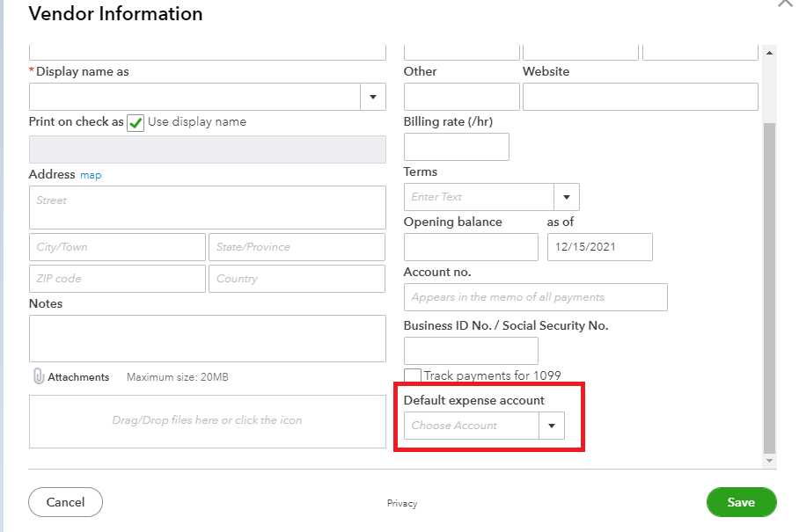Focus the City/Town field
This screenshot has width=799, height=532.
coord(117,247)
